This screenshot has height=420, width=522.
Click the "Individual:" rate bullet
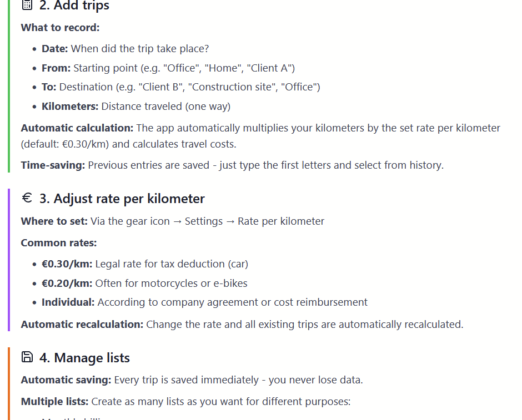(x=68, y=302)
